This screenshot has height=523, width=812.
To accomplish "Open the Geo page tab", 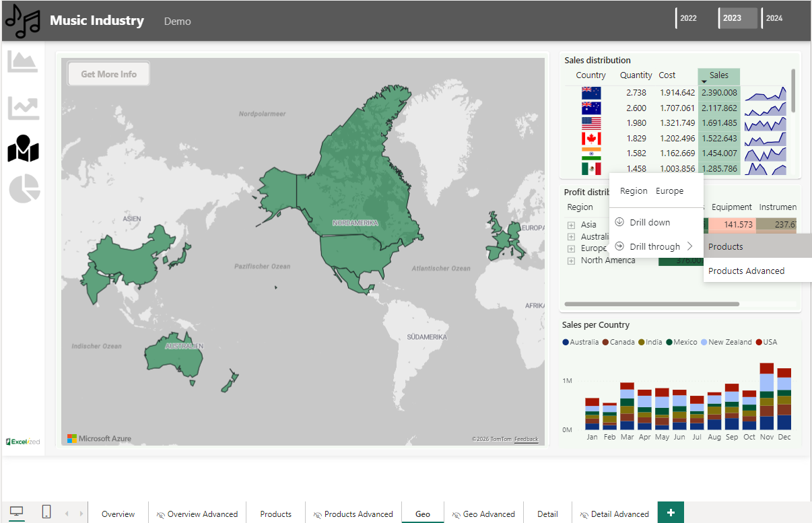I will (x=423, y=514).
